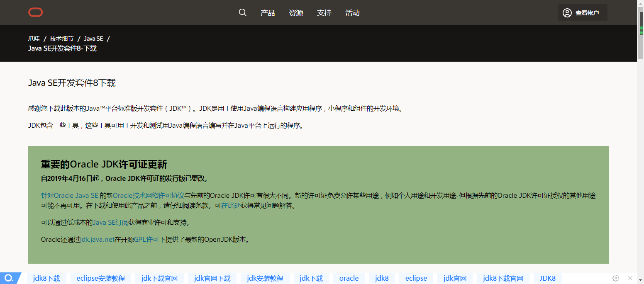Viewport: 644px width, 284px height.
Task: Open 针对Oracle Java SE link
Action: tap(70, 195)
